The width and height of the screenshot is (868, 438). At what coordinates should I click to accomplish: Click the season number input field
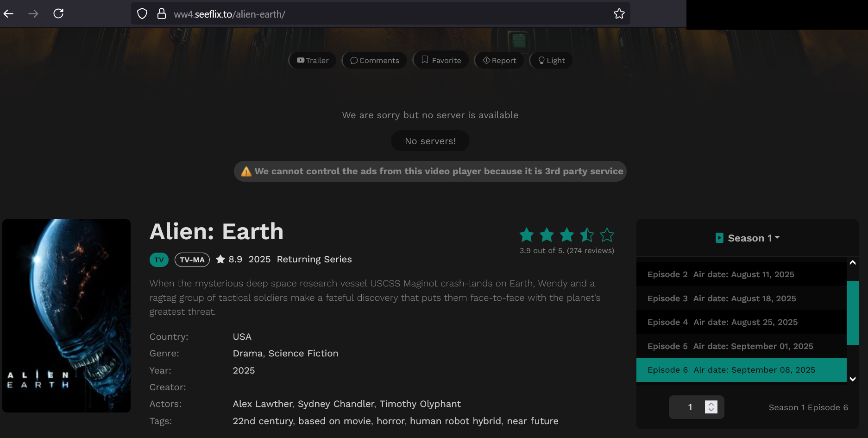click(x=696, y=407)
